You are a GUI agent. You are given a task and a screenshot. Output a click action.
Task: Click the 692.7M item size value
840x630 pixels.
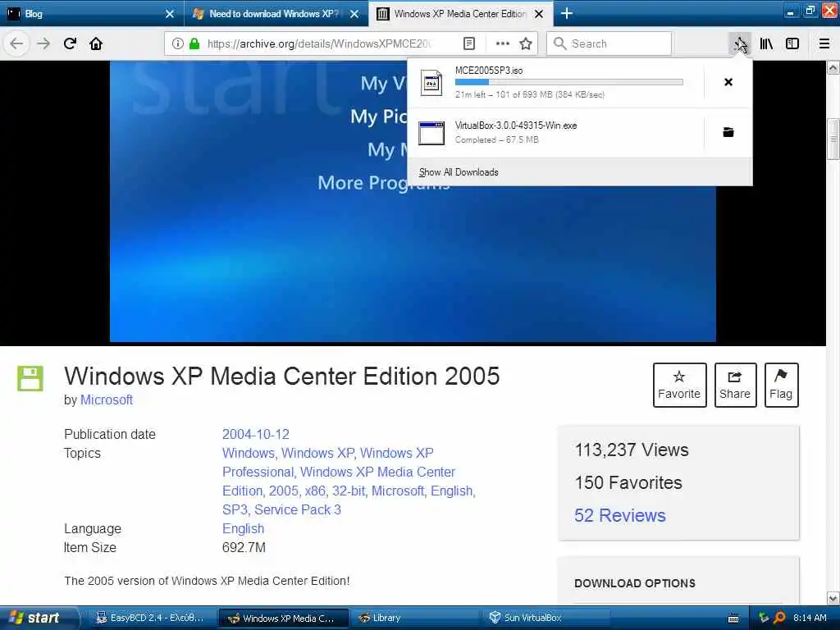pos(244,547)
